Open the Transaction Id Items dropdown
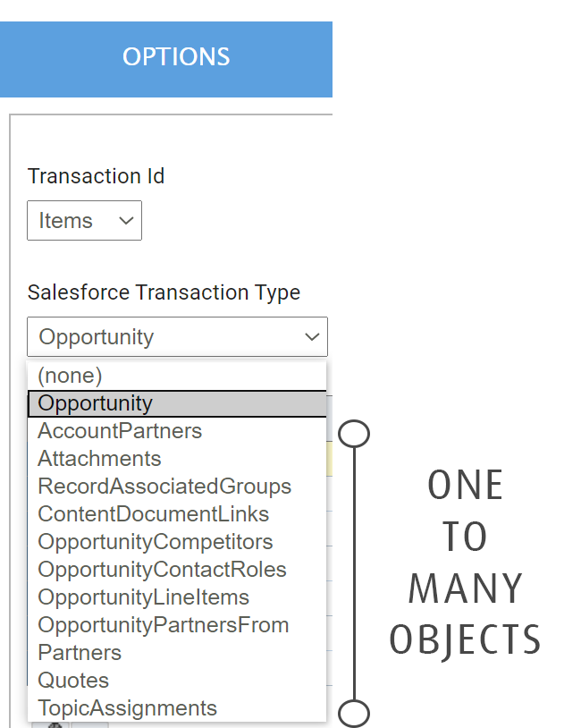Screen dimensions: 581x728 coord(84,221)
